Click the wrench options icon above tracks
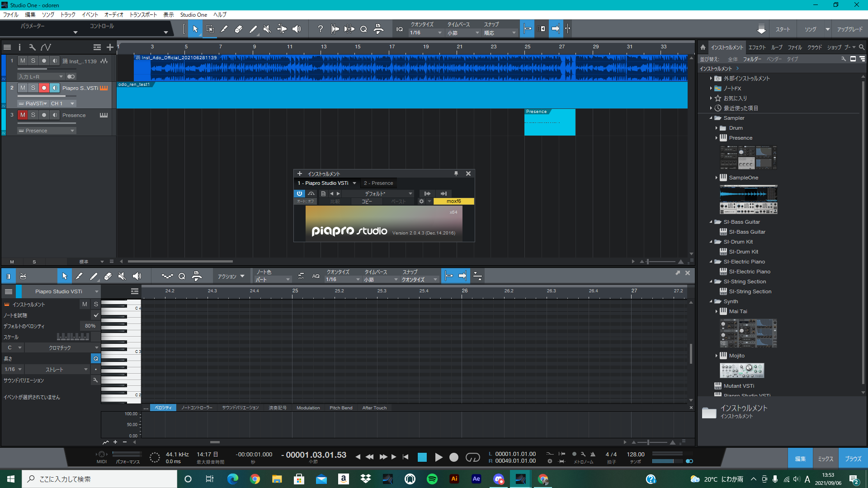The width and height of the screenshot is (868, 488). click(32, 47)
